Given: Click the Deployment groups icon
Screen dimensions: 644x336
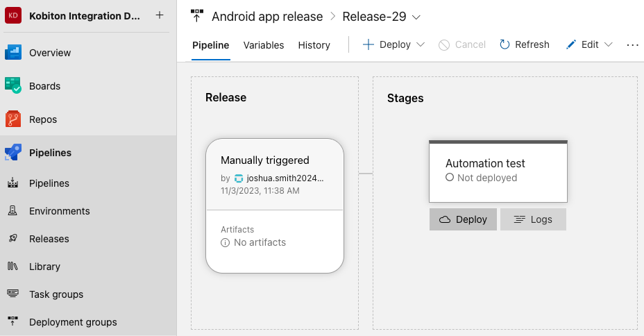Looking at the screenshot, I should pos(12,321).
